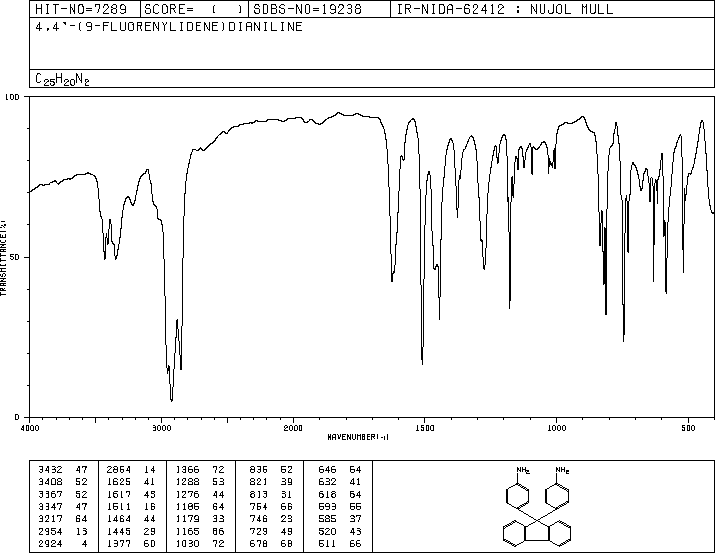
Task: Click the 0 tick label on y-axis
Action: pos(17,417)
